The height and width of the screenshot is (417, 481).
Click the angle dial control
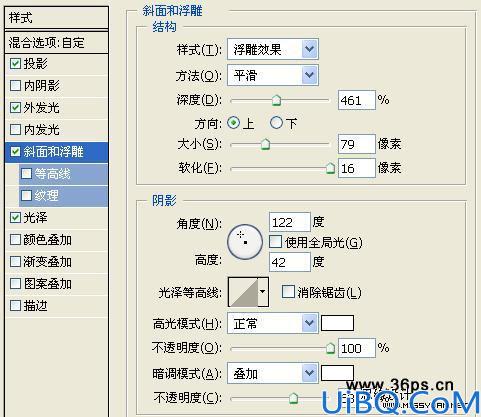point(245,242)
